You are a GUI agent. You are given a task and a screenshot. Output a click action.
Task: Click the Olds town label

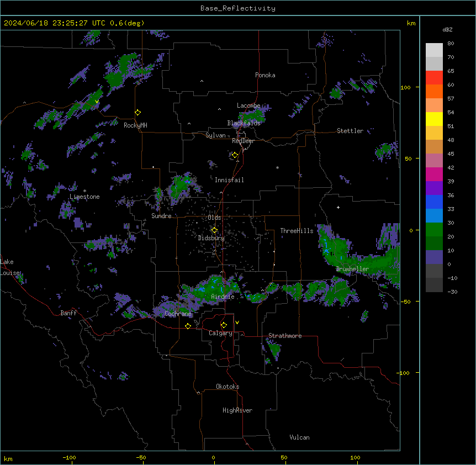pos(214,218)
